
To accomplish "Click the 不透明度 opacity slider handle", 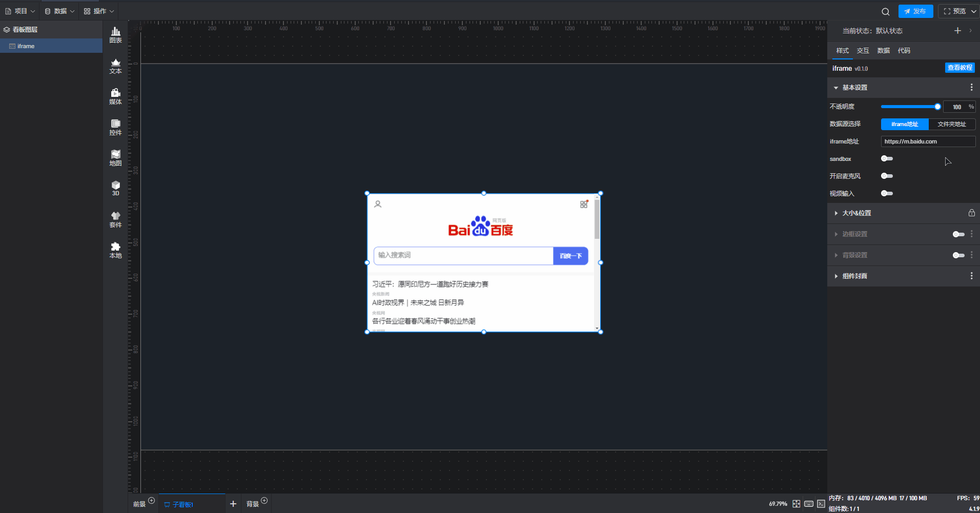I will [937, 107].
